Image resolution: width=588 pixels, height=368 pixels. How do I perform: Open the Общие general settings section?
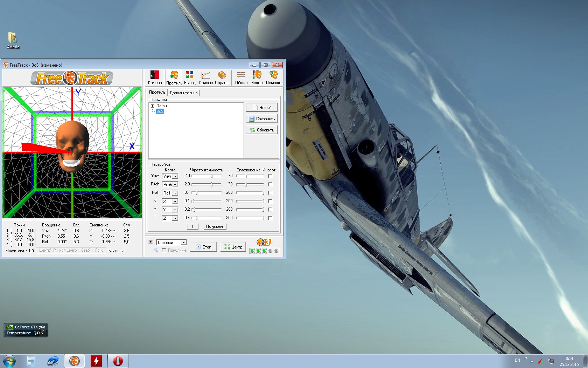click(241, 77)
